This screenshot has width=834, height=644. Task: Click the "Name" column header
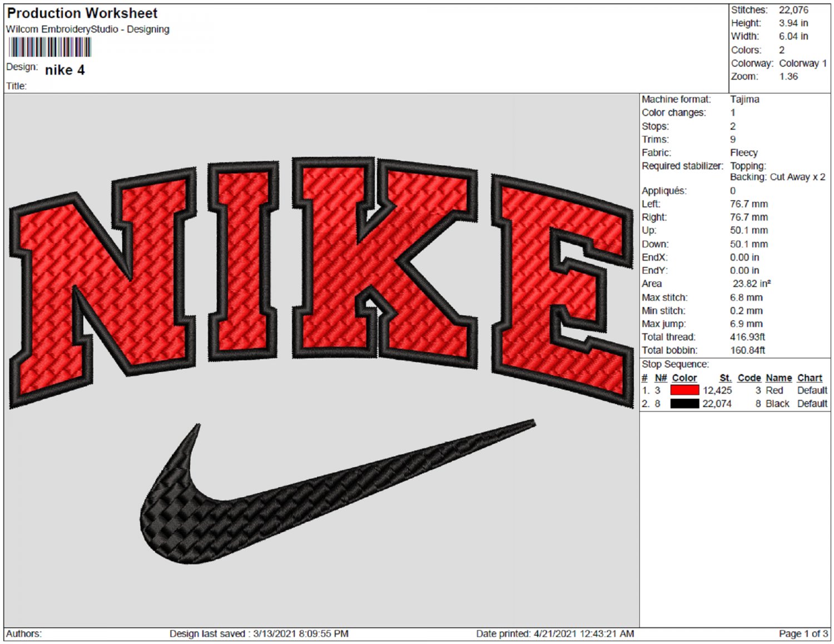(x=778, y=378)
